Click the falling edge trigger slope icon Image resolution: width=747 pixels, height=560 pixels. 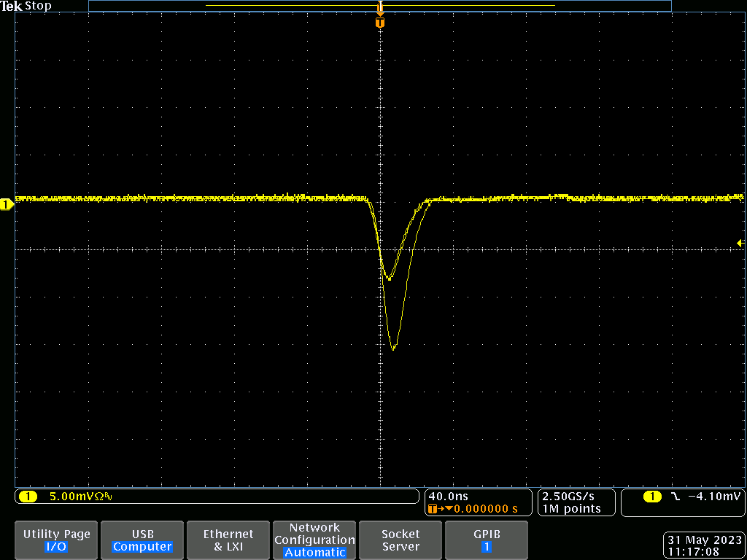pyautogui.click(x=676, y=497)
